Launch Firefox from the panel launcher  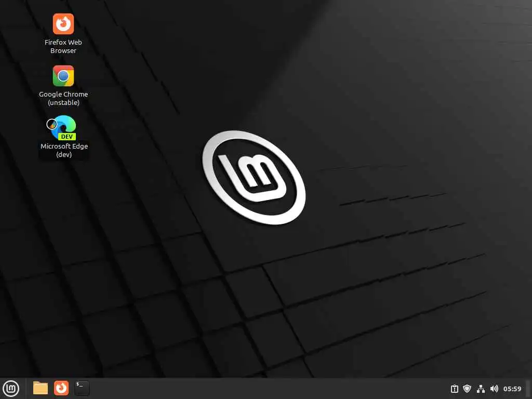[61, 388]
